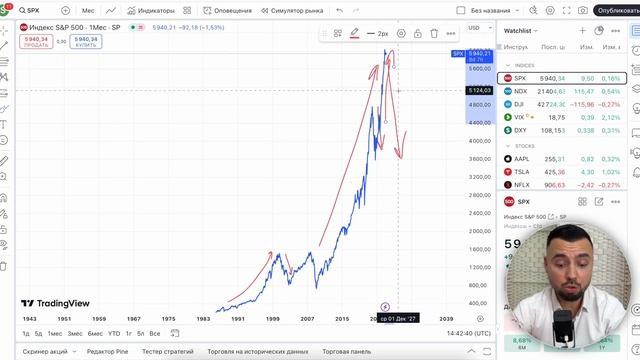
Task: Open drawing templates in floating toolbar
Action: tap(338, 33)
